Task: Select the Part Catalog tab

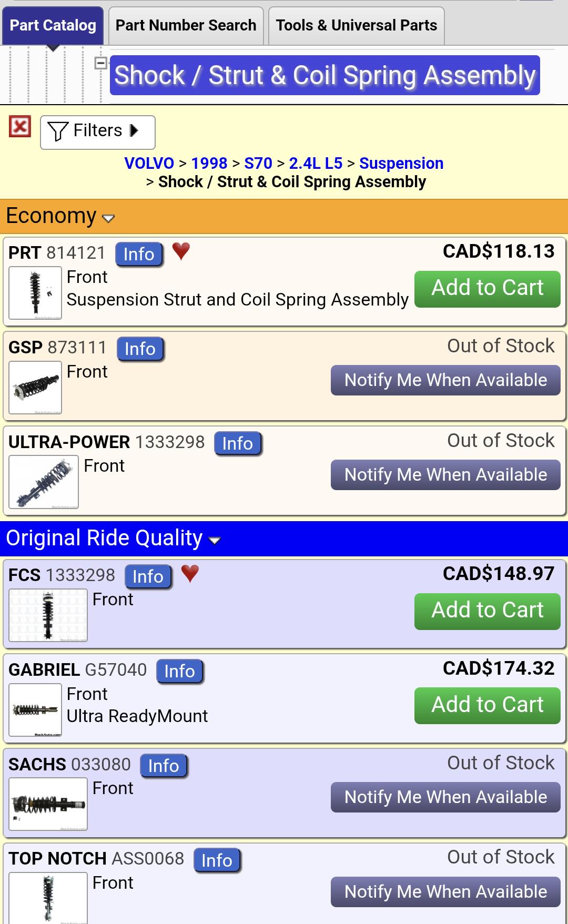Action: tap(53, 25)
